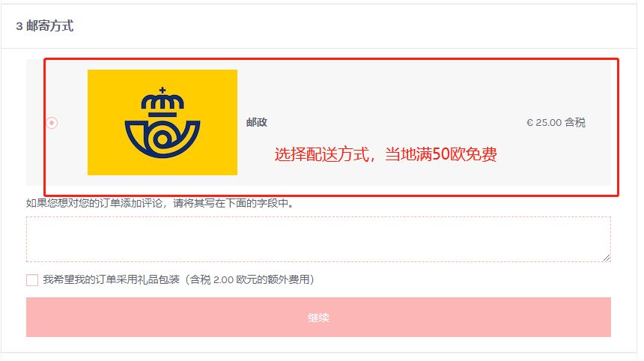
Task: Grab the comment box resize handle
Action: [x=607, y=258]
